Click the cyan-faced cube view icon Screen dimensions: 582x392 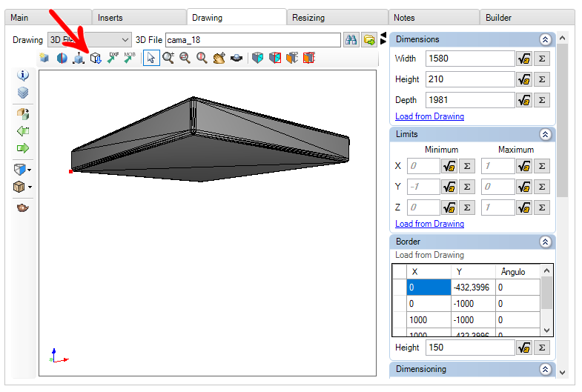pyautogui.click(x=257, y=58)
